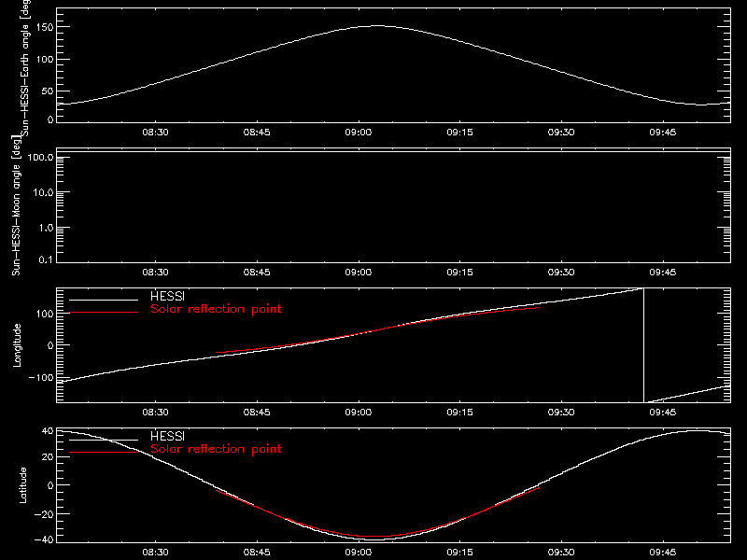The image size is (747, 560).
Task: Tap the 08:30 label under Latitude plot
Action: (x=155, y=552)
